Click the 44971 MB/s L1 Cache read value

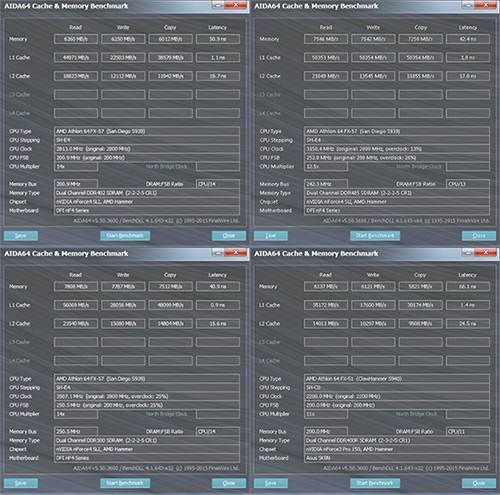(76, 58)
